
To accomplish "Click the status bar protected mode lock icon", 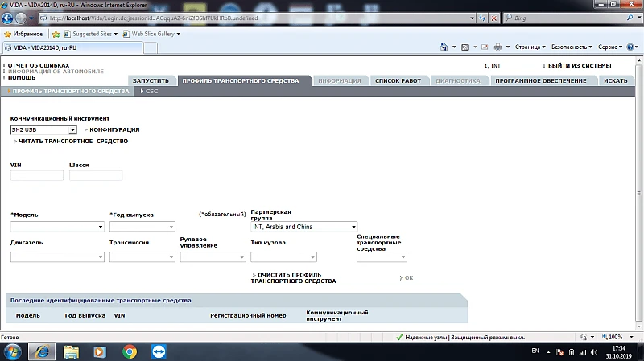I will [x=583, y=337].
